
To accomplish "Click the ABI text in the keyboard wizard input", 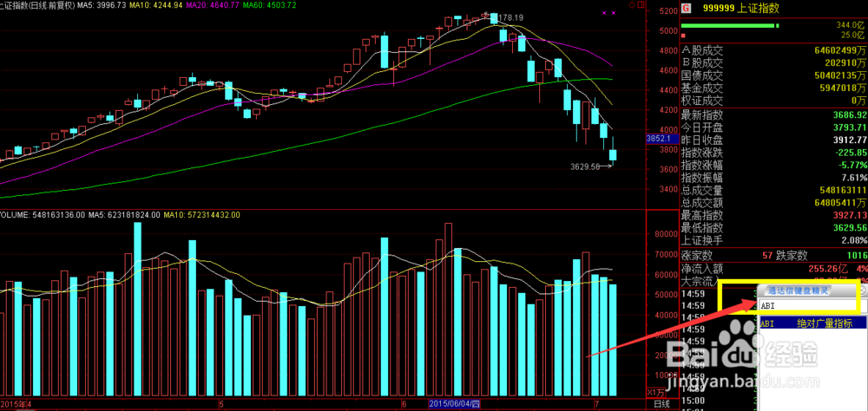I will pyautogui.click(x=767, y=306).
